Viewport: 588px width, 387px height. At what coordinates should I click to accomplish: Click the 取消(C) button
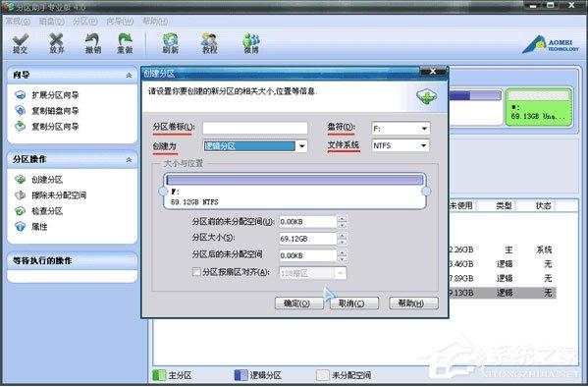pos(354,303)
